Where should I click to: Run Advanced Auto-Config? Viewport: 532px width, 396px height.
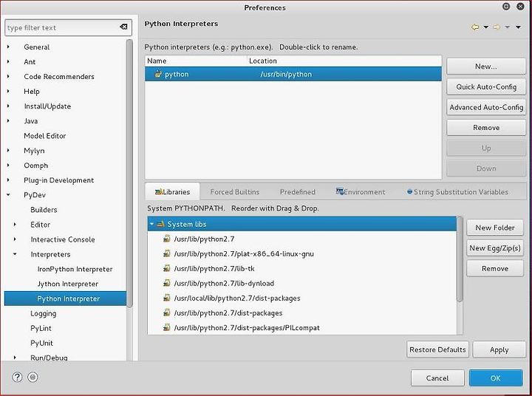tap(486, 107)
